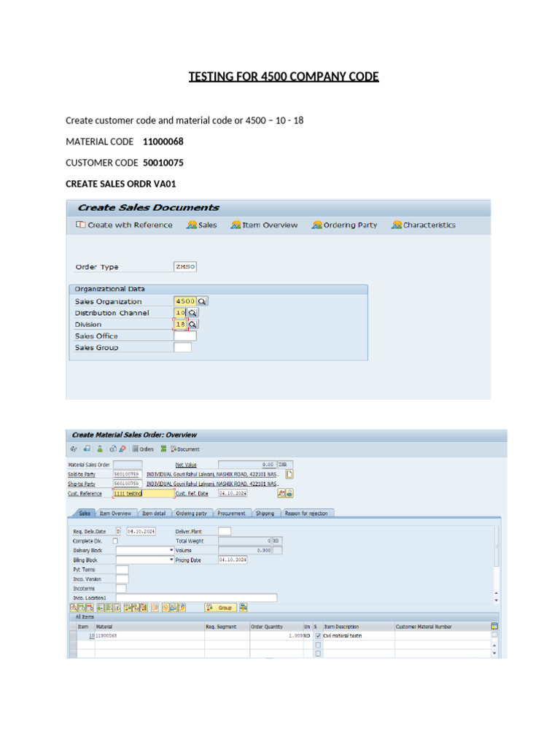Click the Ordering Party toolbar button
The height and width of the screenshot is (747, 560).
click(x=344, y=225)
